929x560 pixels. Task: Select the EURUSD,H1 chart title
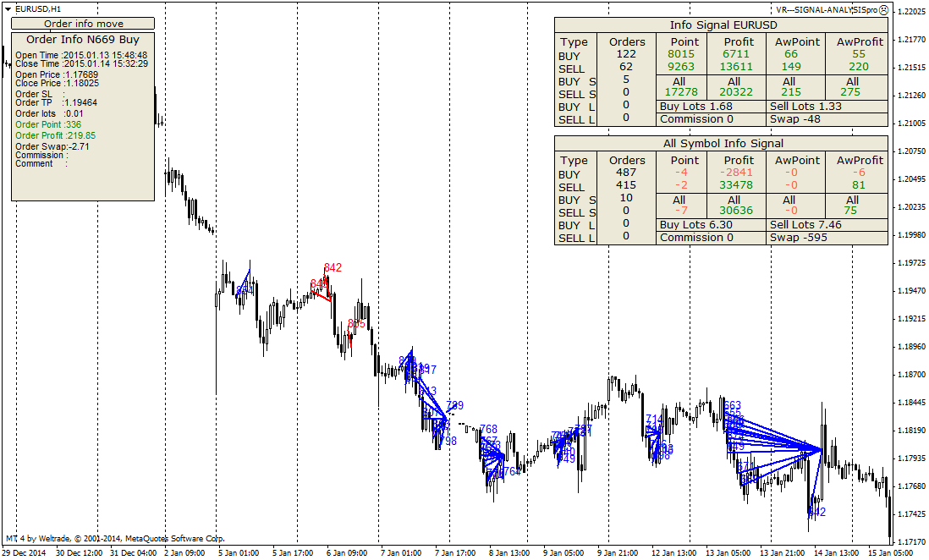pyautogui.click(x=38, y=9)
